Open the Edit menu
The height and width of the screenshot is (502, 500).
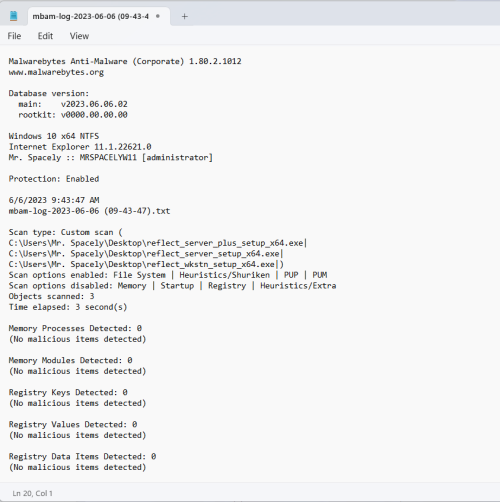[x=45, y=36]
